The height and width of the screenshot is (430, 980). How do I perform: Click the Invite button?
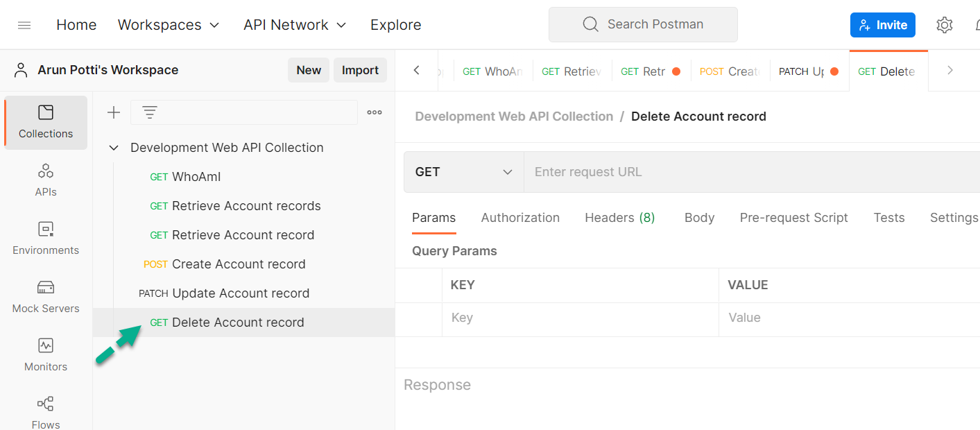tap(882, 25)
